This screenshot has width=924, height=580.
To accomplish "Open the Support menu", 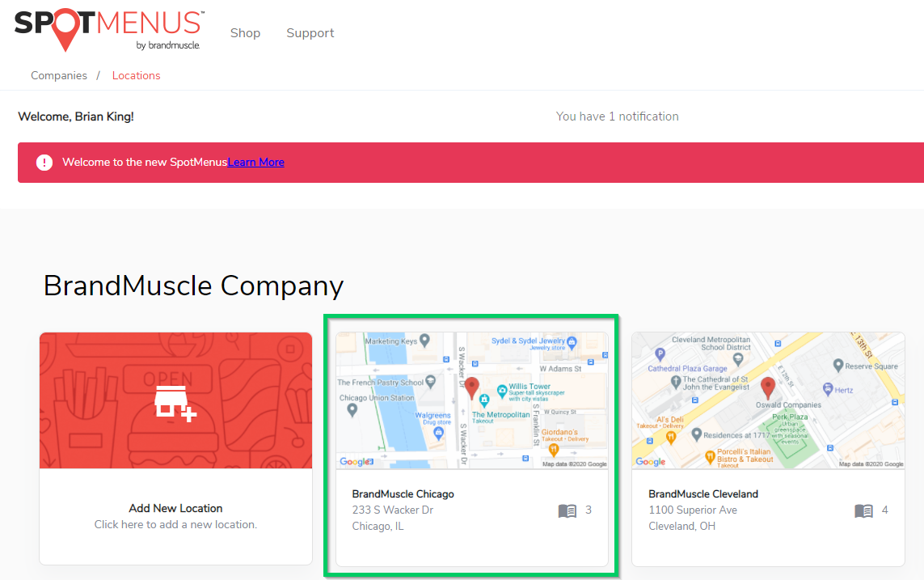I will tap(310, 33).
